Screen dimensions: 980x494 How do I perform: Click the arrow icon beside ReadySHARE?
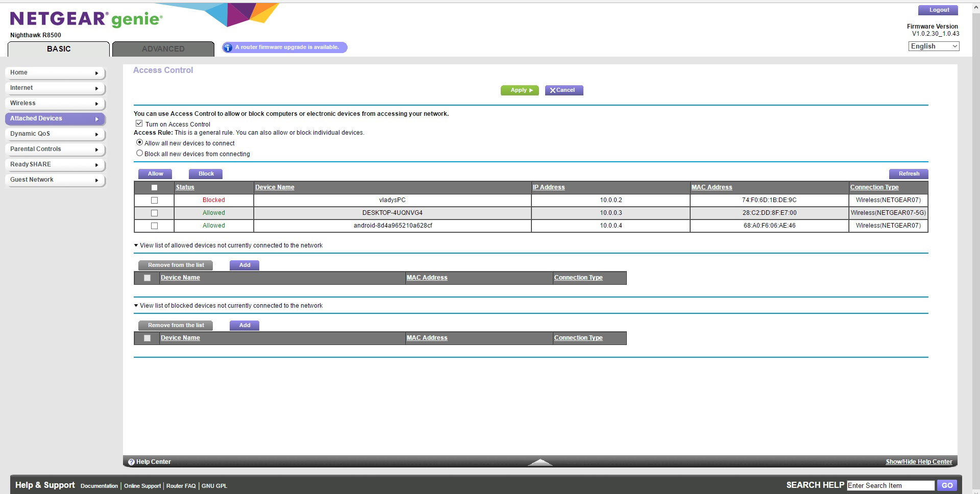coord(96,165)
